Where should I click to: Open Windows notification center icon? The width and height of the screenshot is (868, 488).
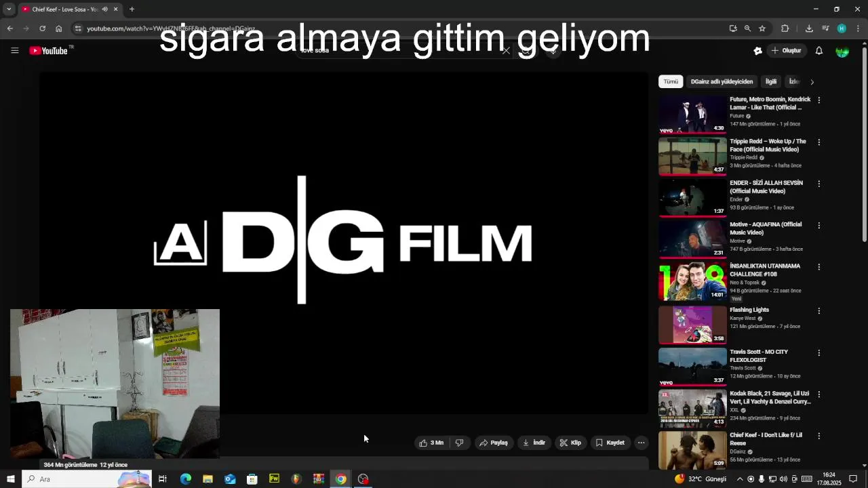853,479
